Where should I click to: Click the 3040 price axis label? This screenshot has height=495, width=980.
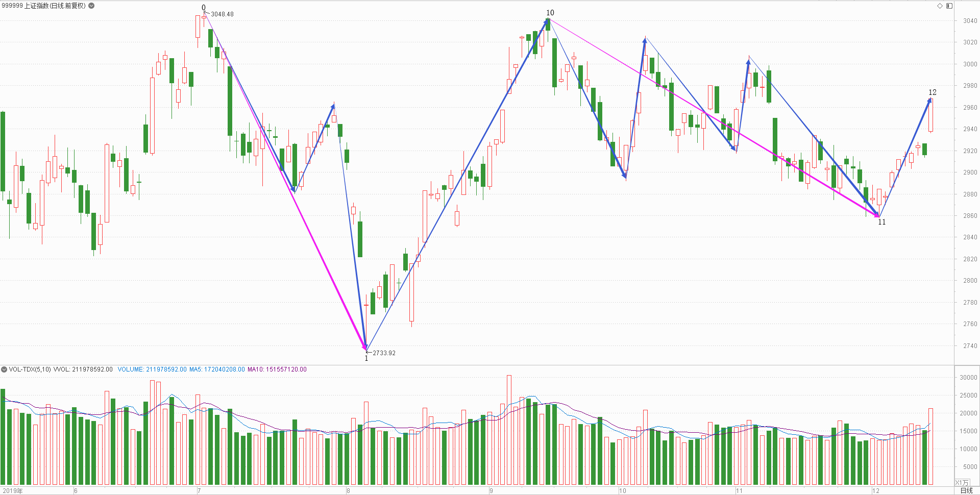coord(970,21)
